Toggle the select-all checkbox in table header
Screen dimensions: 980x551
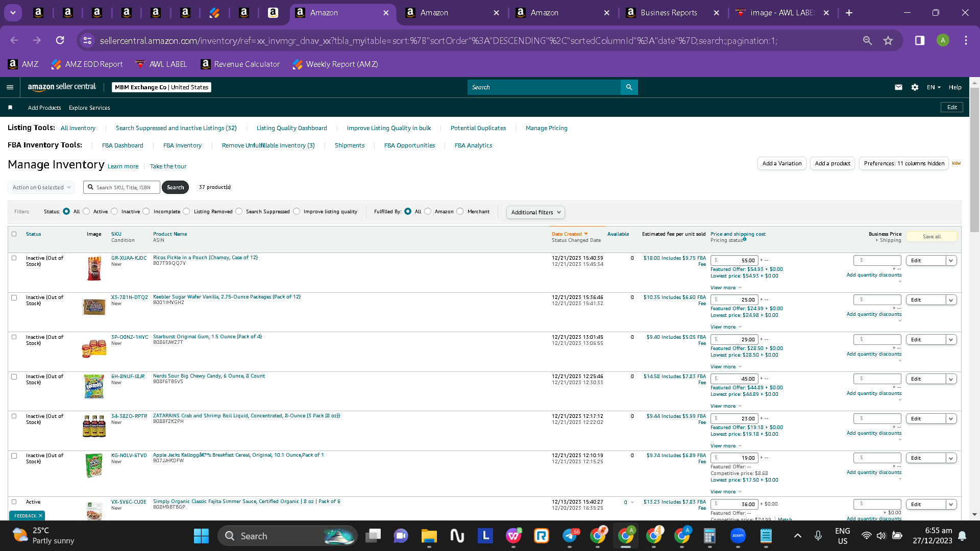tap(14, 234)
